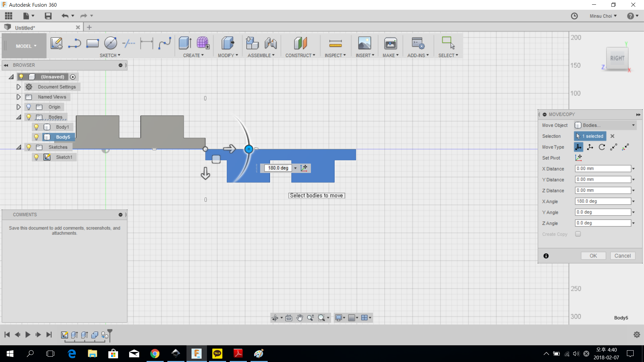The image size is (644, 362).
Task: Click Cancel in the MOVE/COPY dialog
Action: coord(623,256)
